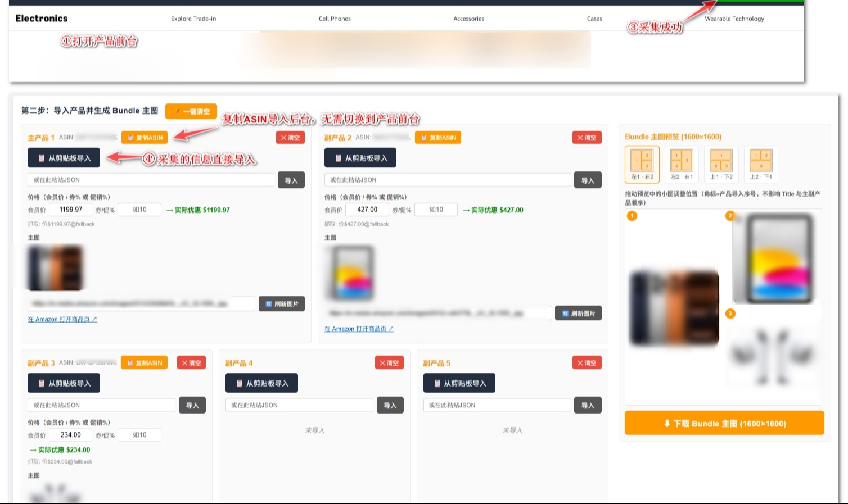Viewport: 848px width, 504px height.
Task: Click coupon percent field in 主产品 1
Action: pyautogui.click(x=139, y=210)
